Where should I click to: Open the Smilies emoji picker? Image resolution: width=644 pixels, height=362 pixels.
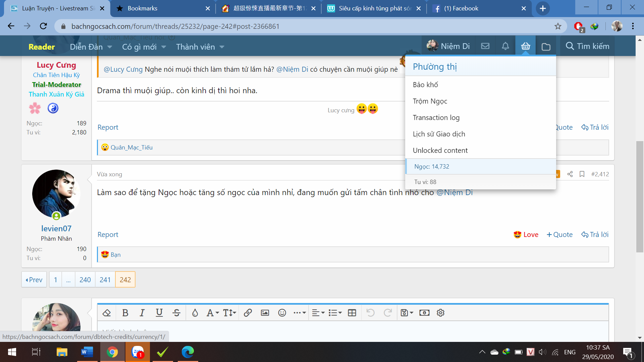click(x=282, y=313)
